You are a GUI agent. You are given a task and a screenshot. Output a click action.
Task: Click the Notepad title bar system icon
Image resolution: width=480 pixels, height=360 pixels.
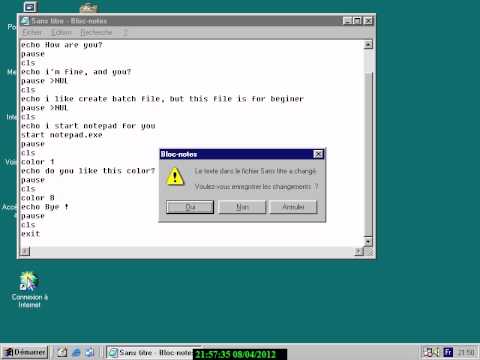pos(25,21)
